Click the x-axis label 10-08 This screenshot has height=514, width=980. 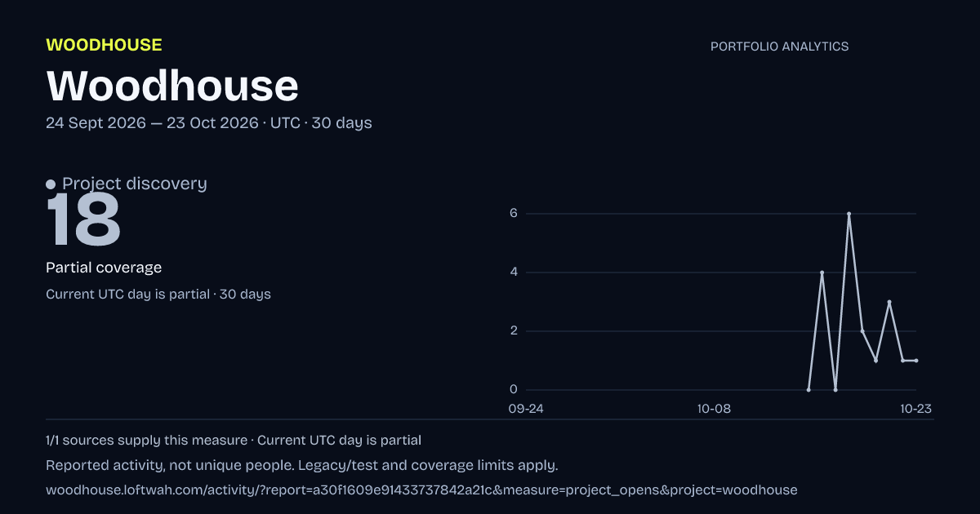coord(714,409)
